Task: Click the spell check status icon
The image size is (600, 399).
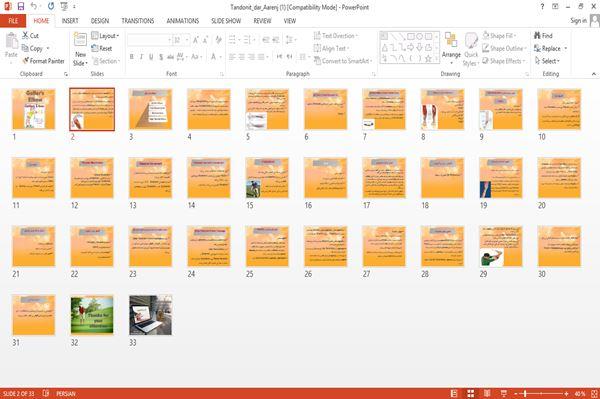Action: (x=46, y=393)
